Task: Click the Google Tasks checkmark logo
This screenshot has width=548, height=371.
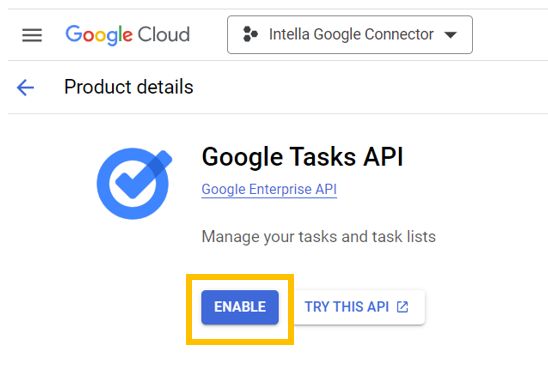Action: (x=134, y=184)
